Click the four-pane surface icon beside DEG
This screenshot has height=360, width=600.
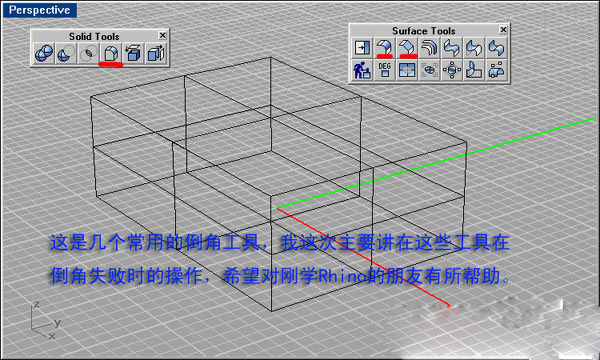pyautogui.click(x=407, y=70)
